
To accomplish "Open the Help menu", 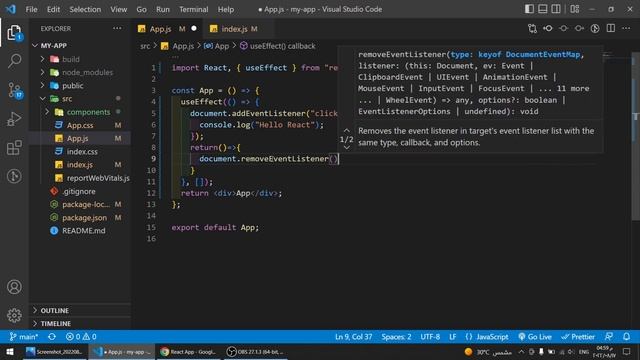I will click(226, 9).
